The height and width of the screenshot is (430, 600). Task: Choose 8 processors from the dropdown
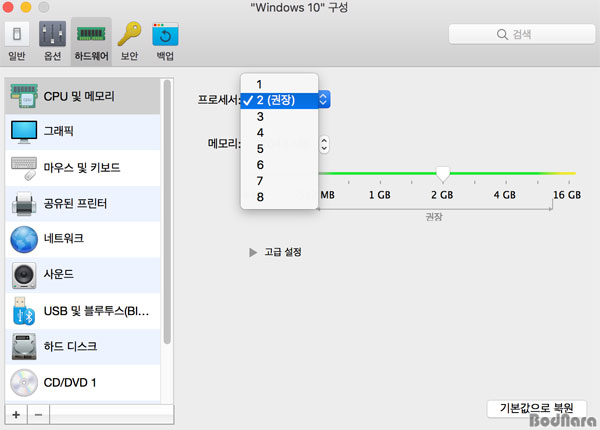[279, 197]
